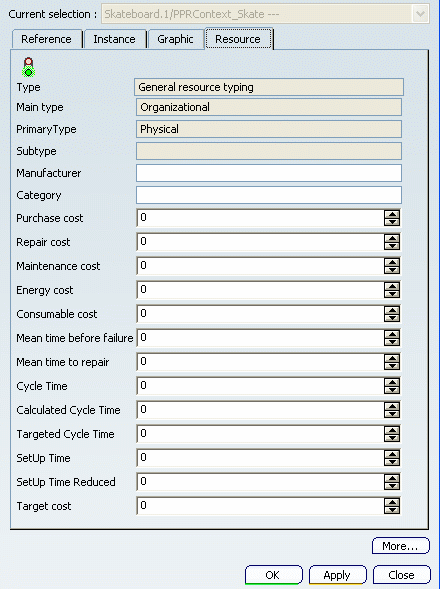
Task: Decrease Purchase cost with down arrow
Action: (x=392, y=222)
